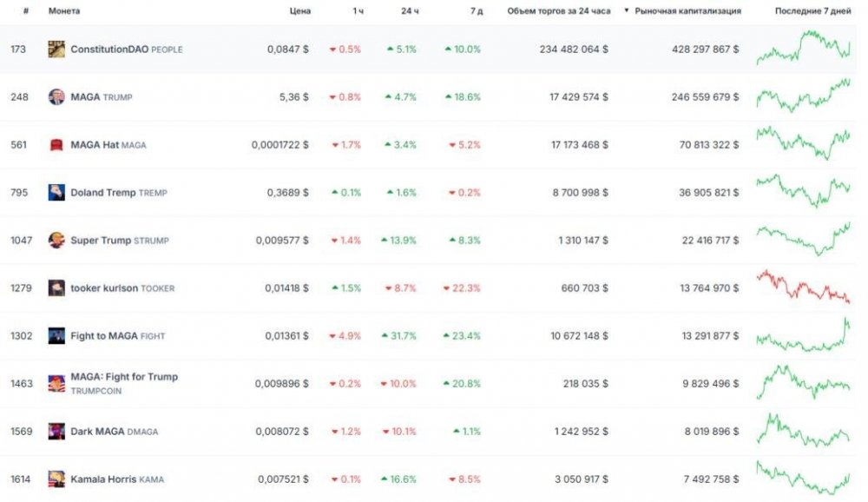Open the ConstitutionDAO coin page
This screenshot has width=868, height=502.
(x=110, y=50)
